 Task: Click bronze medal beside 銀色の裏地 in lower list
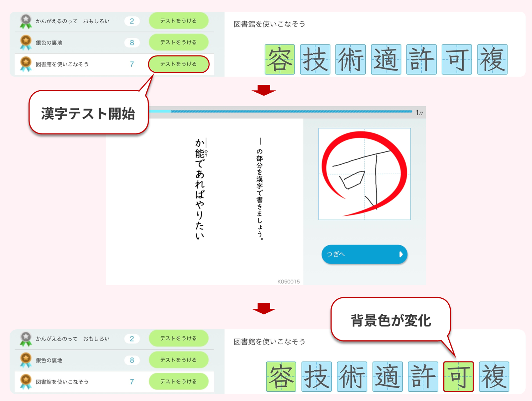click(26, 360)
